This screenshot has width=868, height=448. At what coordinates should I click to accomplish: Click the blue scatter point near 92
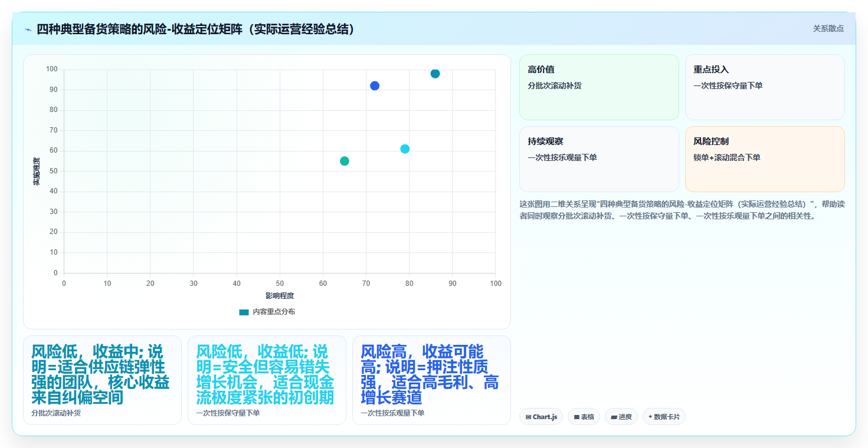375,86
